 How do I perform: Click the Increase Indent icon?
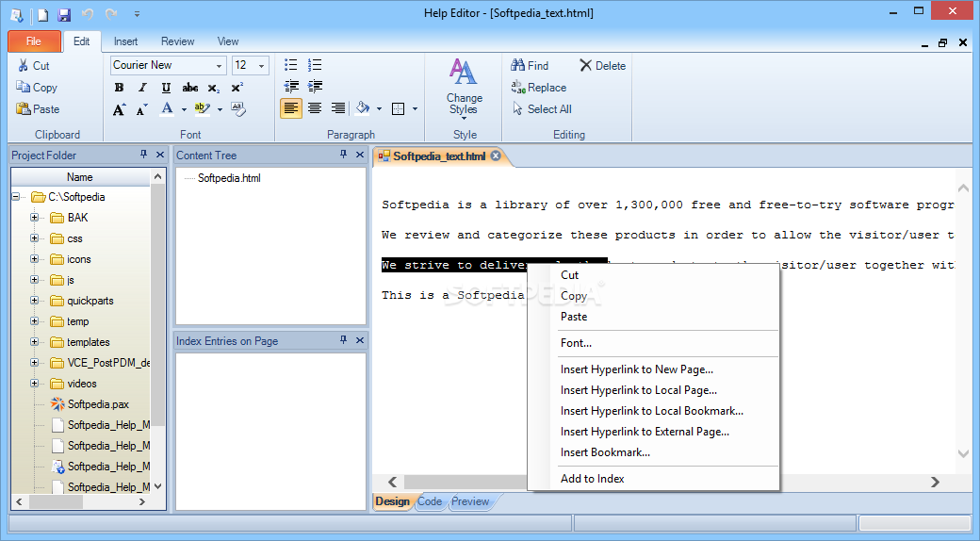coord(315,87)
